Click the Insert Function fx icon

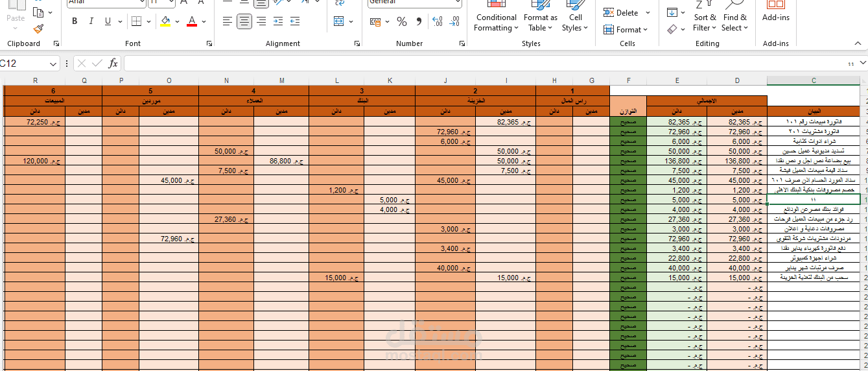tap(113, 63)
